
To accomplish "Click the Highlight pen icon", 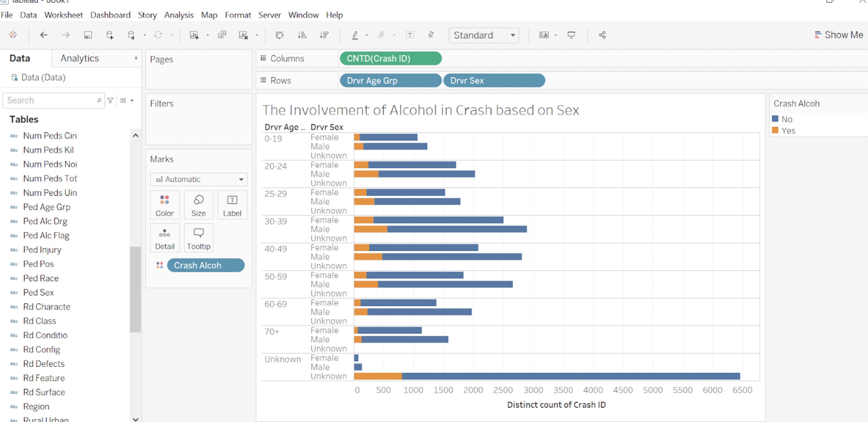I will pos(355,35).
